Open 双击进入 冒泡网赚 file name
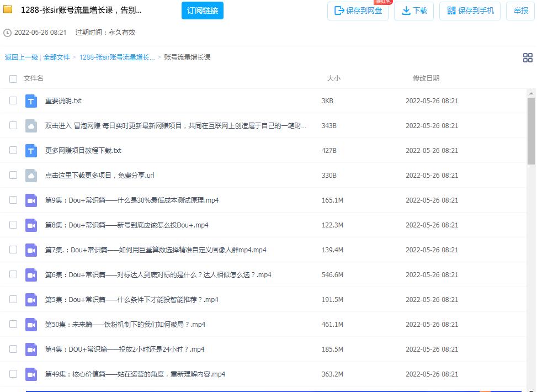This screenshot has width=537, height=392. click(176, 126)
